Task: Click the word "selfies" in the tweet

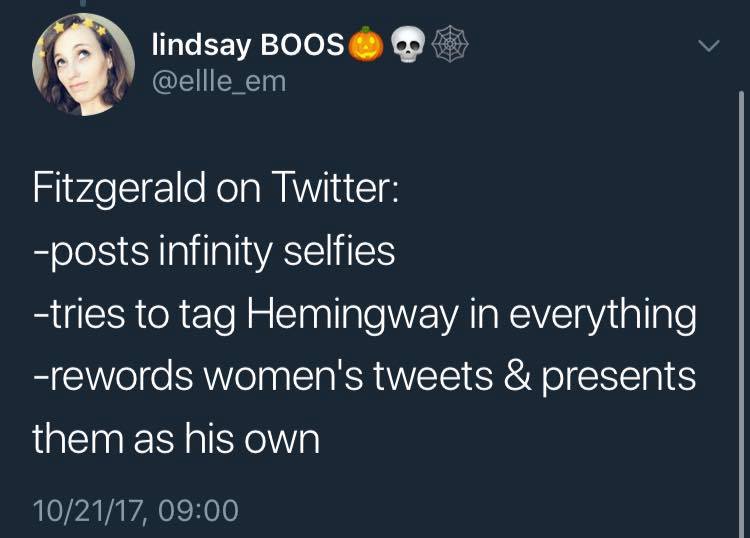Action: click(x=339, y=251)
